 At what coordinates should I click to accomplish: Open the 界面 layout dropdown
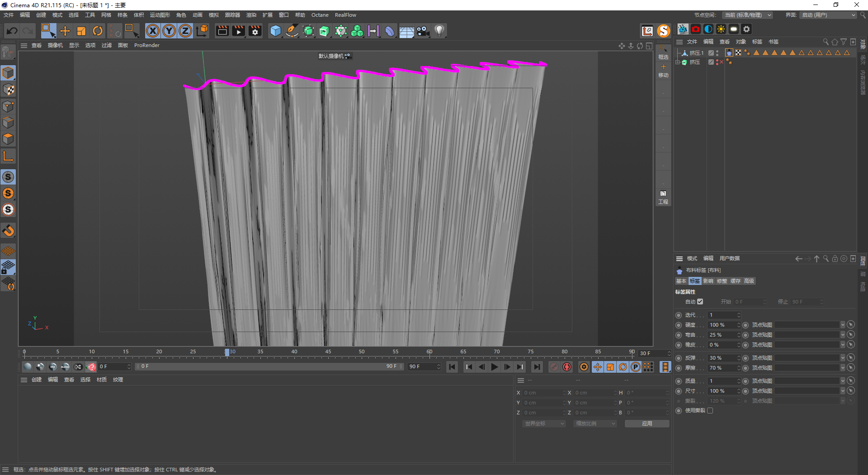(x=828, y=15)
